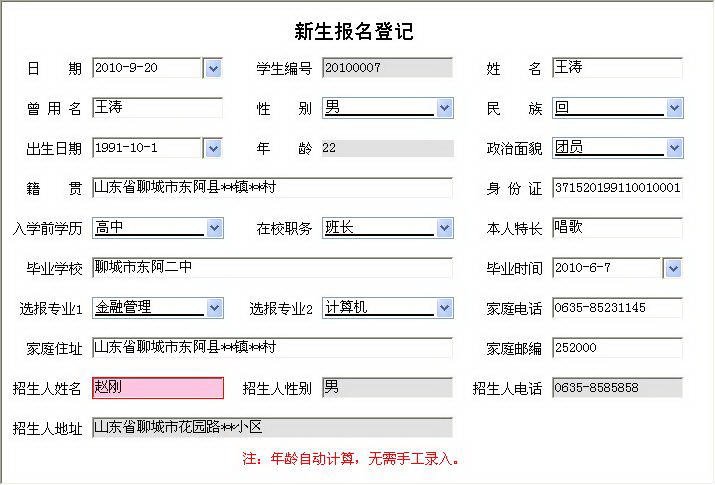Expand the 毕业时间 date dropdown arrow
Viewport: 715px width, 485px height.
click(673, 268)
